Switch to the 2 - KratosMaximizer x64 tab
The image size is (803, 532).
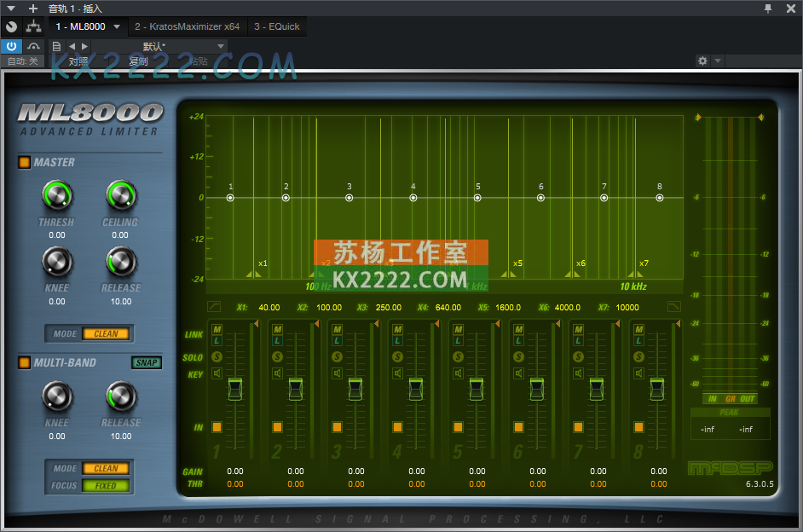(187, 26)
